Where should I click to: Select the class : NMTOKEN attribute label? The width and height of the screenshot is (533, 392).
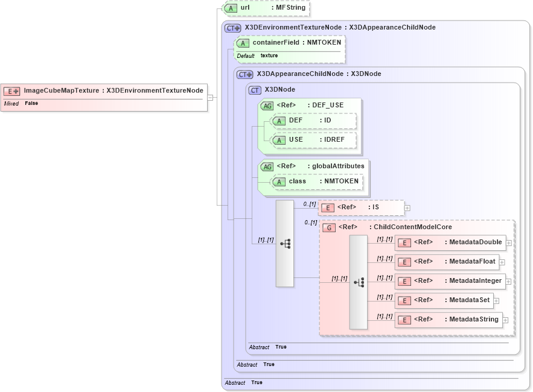pos(324,182)
